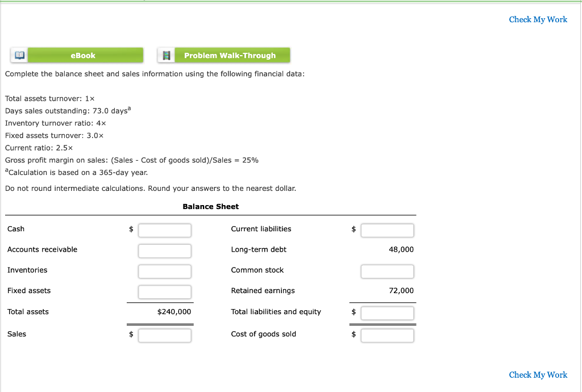Click the Inventories input field

point(164,271)
